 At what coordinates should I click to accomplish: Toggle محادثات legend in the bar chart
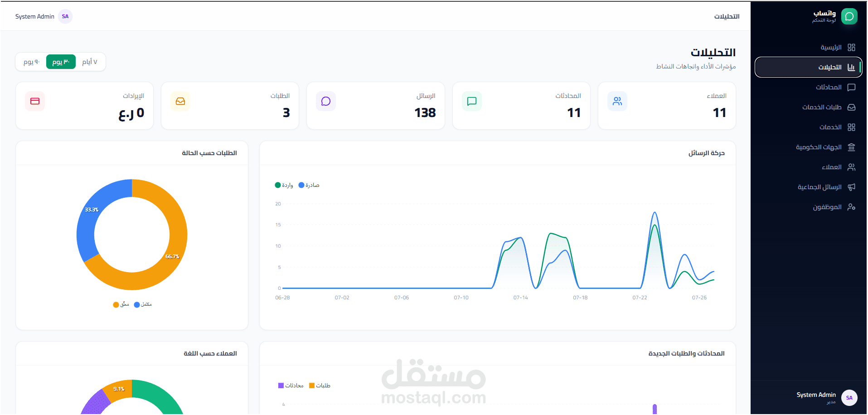[291, 386]
